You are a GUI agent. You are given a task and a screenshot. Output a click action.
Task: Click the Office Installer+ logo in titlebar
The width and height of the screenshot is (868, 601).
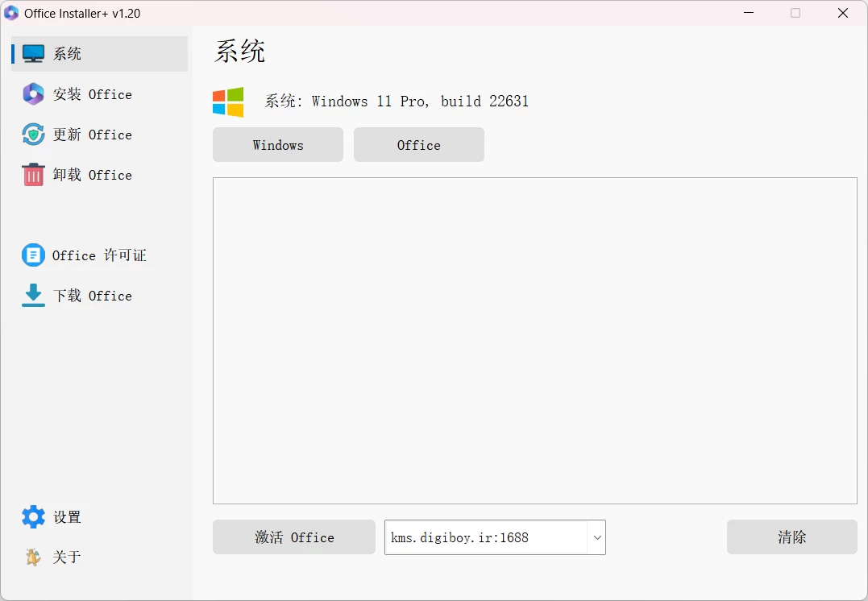(11, 13)
